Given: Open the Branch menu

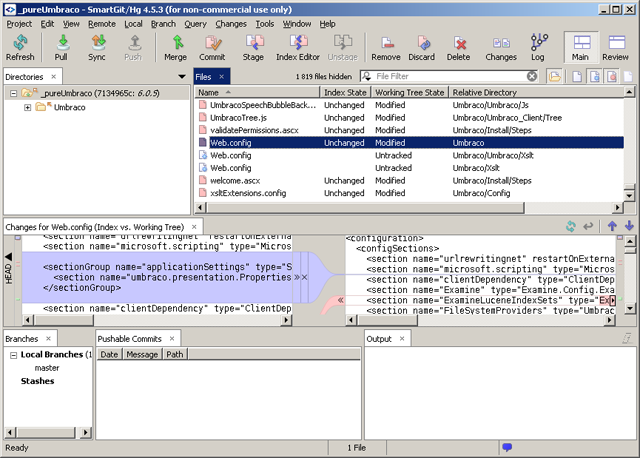Looking at the screenshot, I should [162, 22].
